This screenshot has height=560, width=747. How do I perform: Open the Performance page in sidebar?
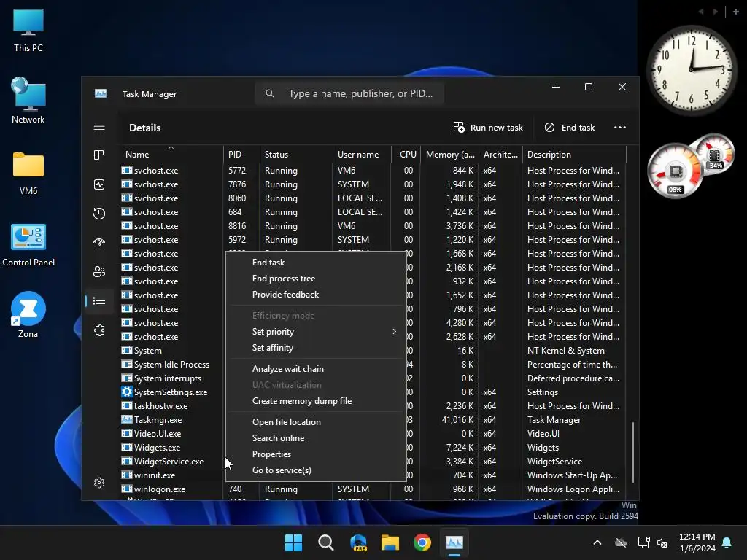tap(99, 184)
